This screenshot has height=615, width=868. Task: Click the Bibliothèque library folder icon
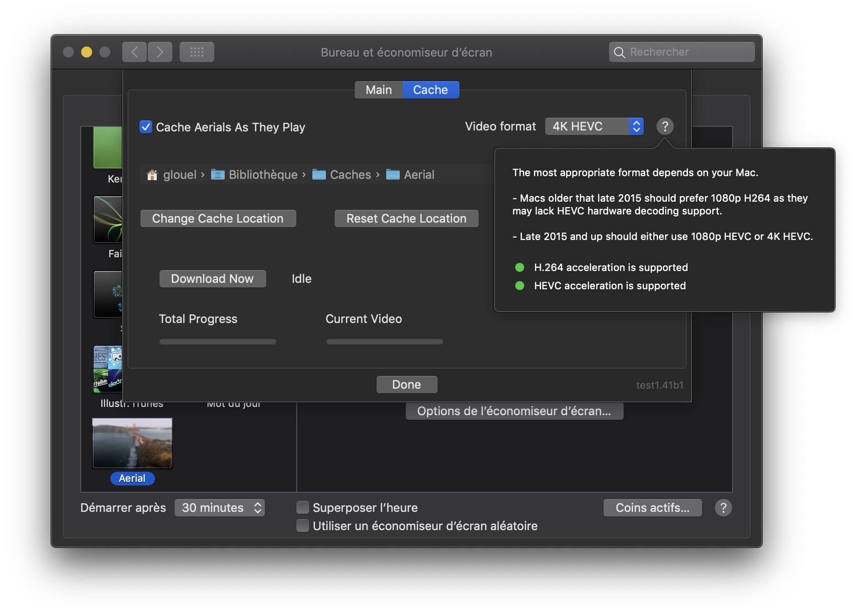tap(217, 175)
